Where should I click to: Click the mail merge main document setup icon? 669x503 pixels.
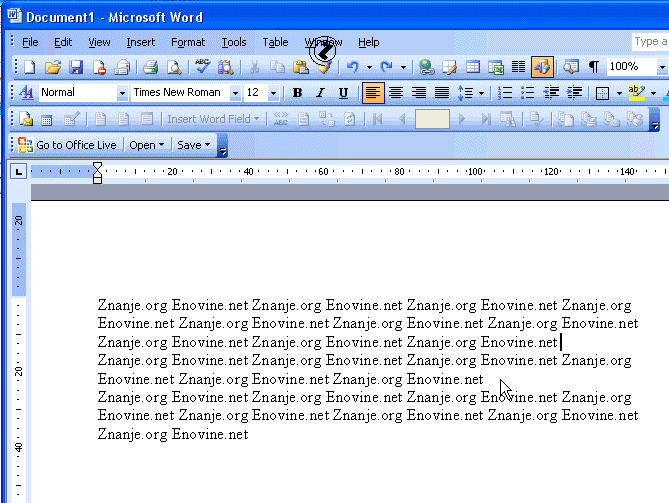pyautogui.click(x=26, y=119)
